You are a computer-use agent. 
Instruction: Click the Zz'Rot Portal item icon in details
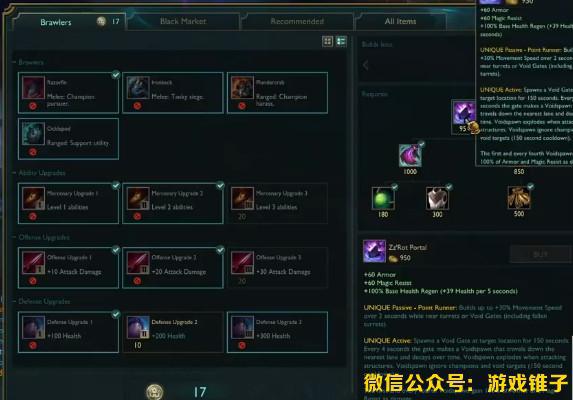[x=374, y=251]
